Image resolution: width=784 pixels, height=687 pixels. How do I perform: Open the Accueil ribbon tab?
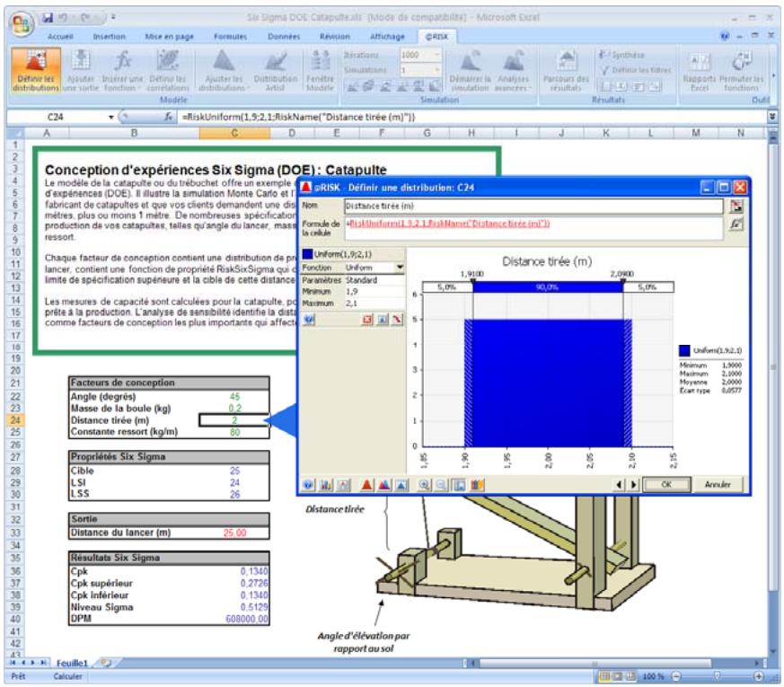(60, 37)
